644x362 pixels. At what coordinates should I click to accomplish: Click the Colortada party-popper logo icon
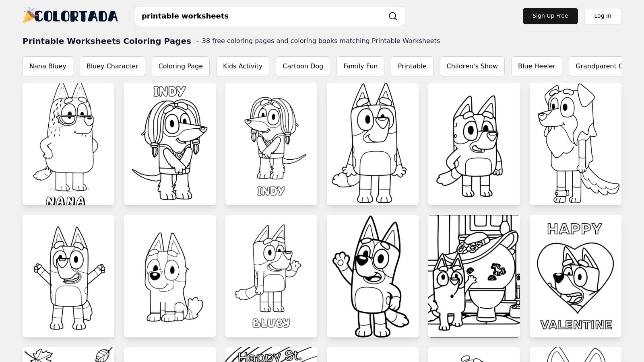tap(29, 15)
